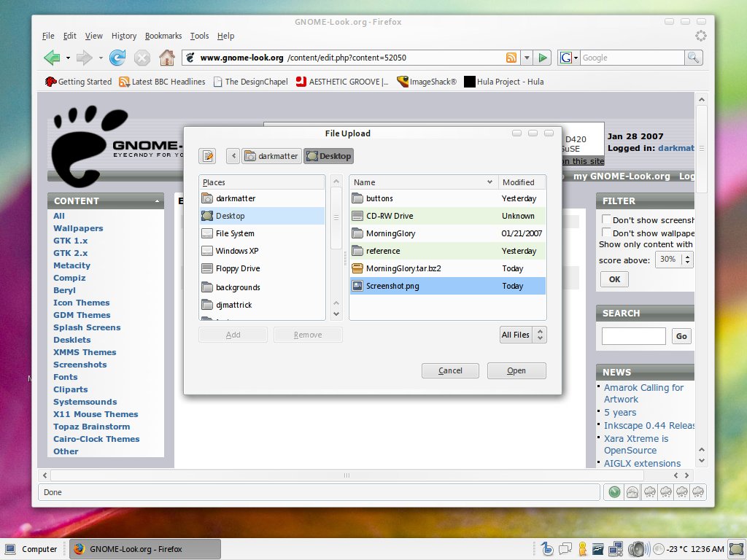Click the RSS feed icon in address bar
Viewport: 747px width, 560px height.
(x=511, y=58)
